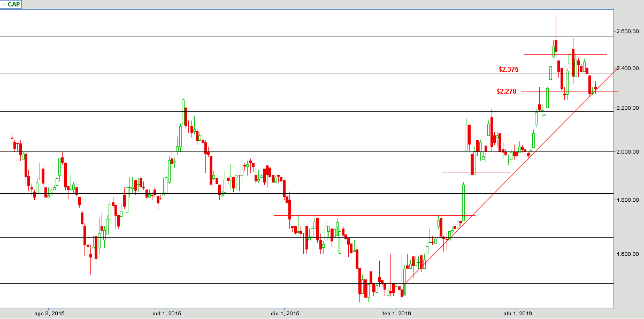This screenshot has height=319, width=644.
Task: Select the red horizontal line next to the $2.278 label
Action: tap(569, 92)
